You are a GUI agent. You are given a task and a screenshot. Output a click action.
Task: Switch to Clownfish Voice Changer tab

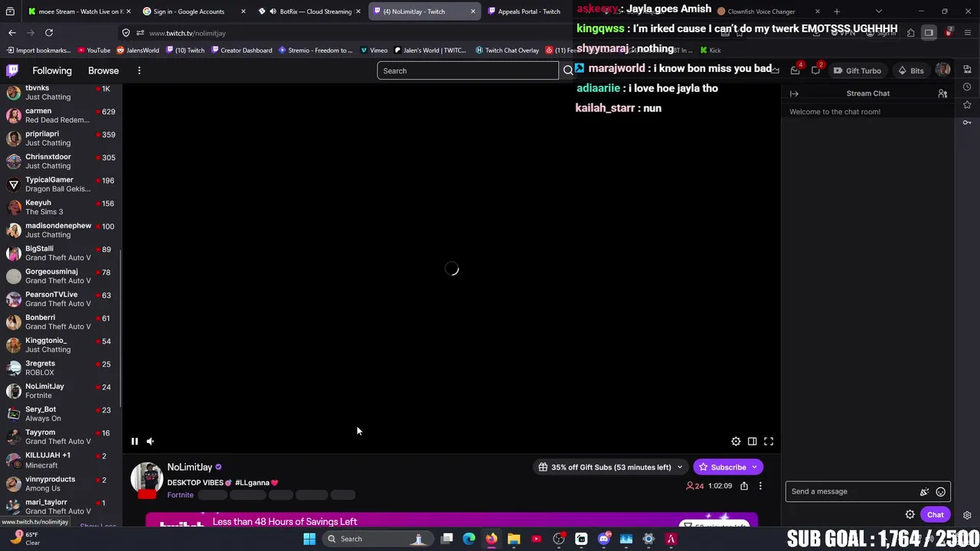point(767,11)
